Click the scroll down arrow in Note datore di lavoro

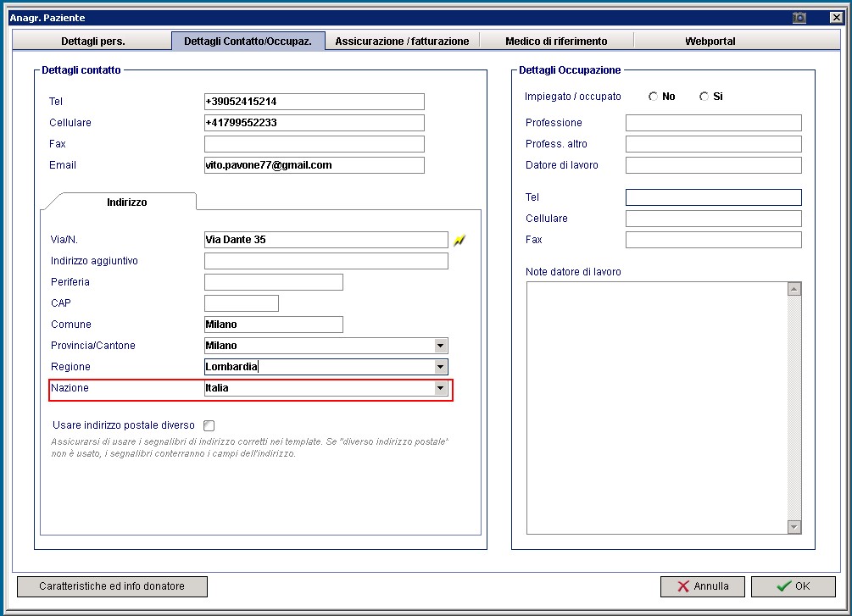(794, 526)
